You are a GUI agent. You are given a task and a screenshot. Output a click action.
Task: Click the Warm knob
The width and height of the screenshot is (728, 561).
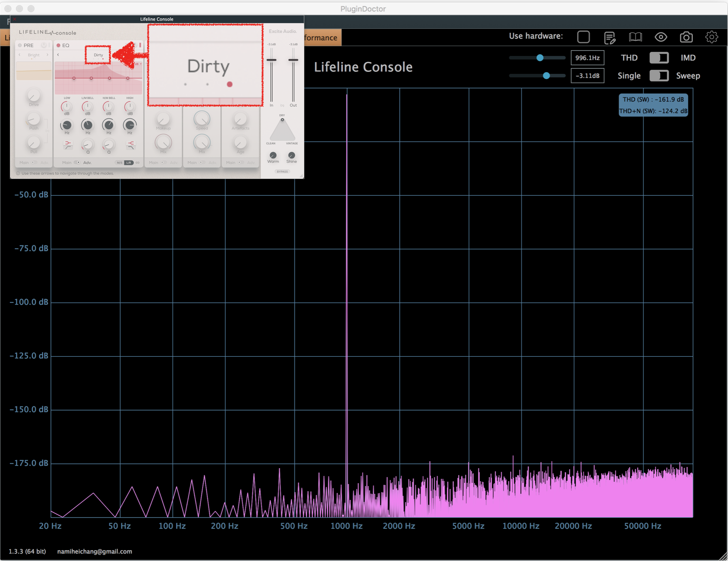click(x=273, y=155)
